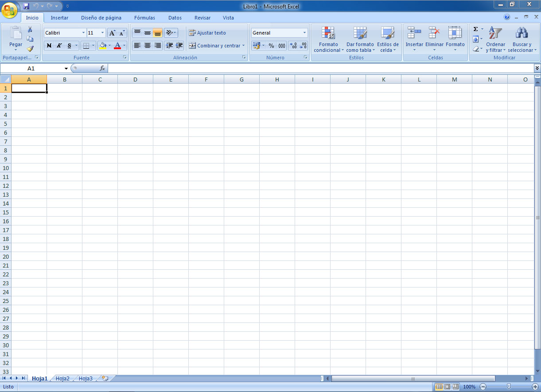The image size is (541, 392).
Task: Open Buscar y seleccionar menu
Action: click(x=522, y=39)
